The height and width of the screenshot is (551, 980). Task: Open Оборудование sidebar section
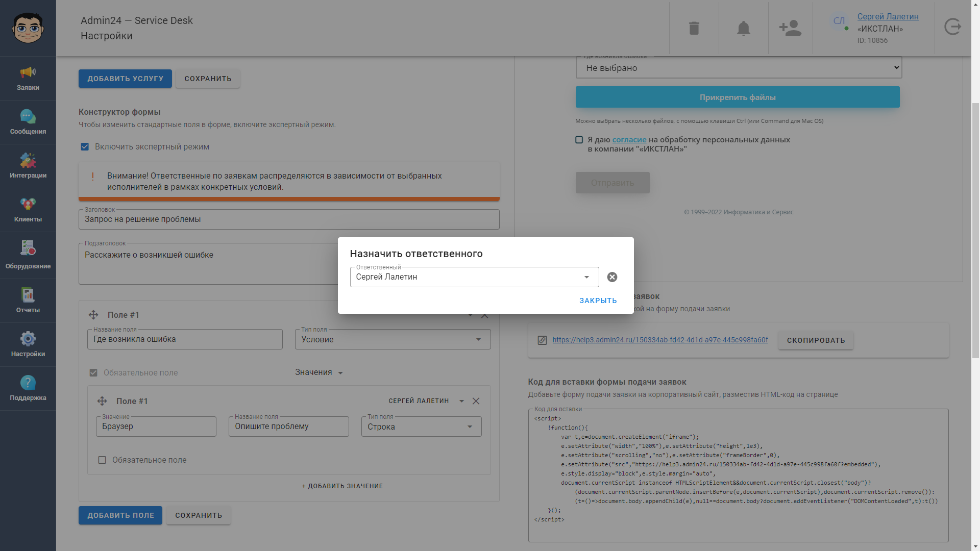tap(28, 255)
